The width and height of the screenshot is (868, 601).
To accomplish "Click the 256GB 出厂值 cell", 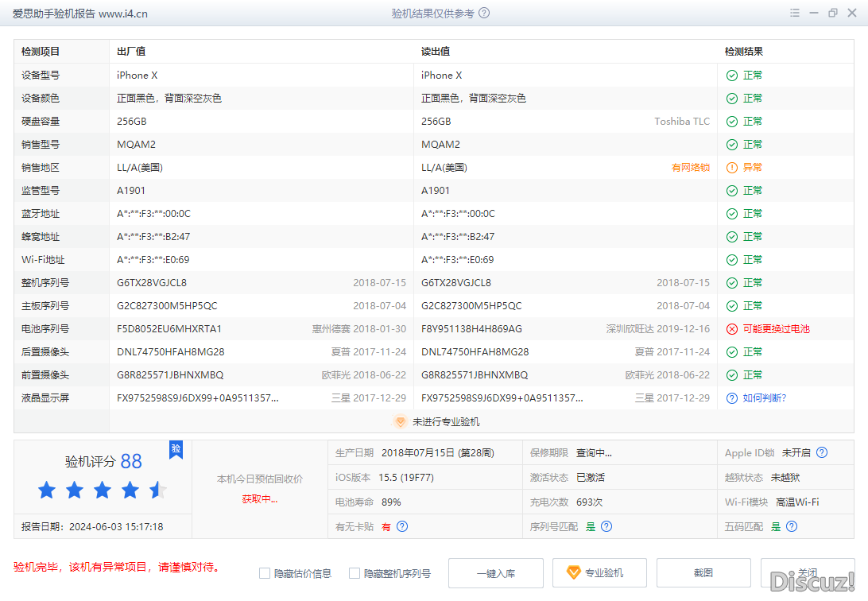I will [132, 121].
